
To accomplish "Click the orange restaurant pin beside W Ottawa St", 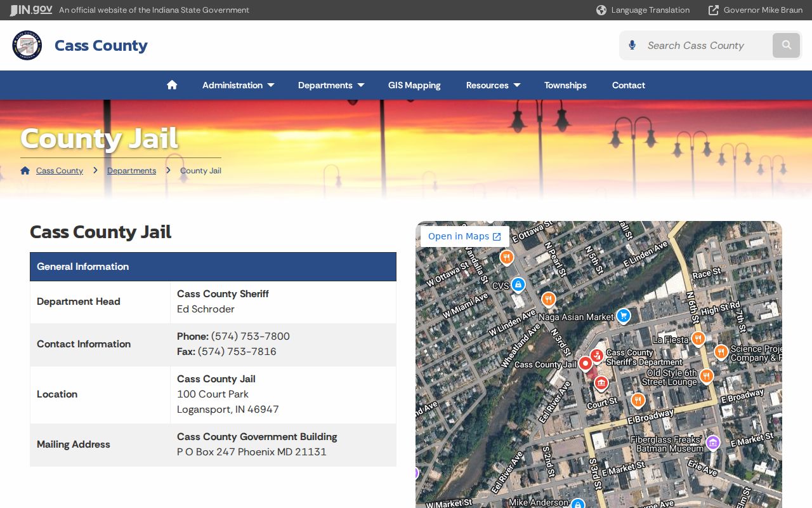I will pos(506,257).
